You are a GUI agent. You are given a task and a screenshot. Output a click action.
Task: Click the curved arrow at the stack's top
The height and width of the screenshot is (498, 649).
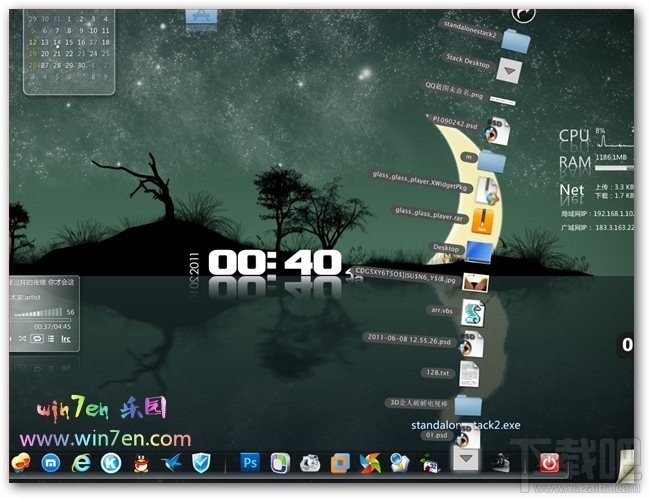(524, 14)
